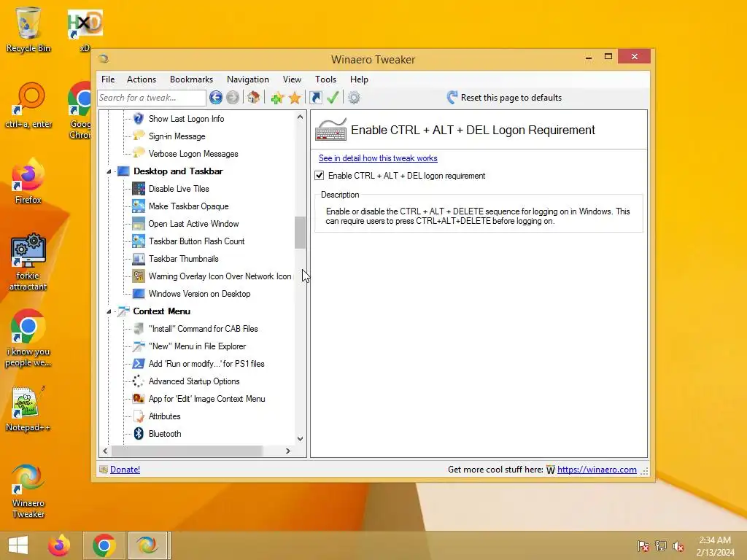The height and width of the screenshot is (560, 747).
Task: Select Taskbar Button Flash Count tweak
Action: (x=196, y=241)
